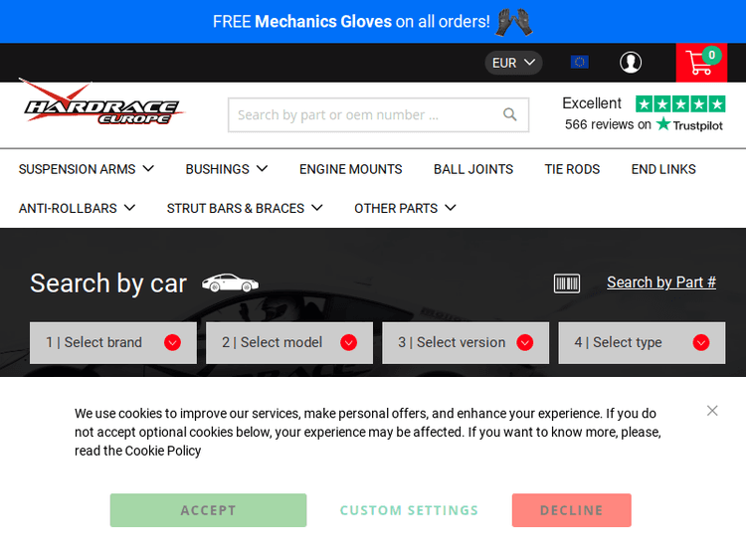746x560 pixels.
Task: Open the Select version dropdown
Action: pos(465,342)
